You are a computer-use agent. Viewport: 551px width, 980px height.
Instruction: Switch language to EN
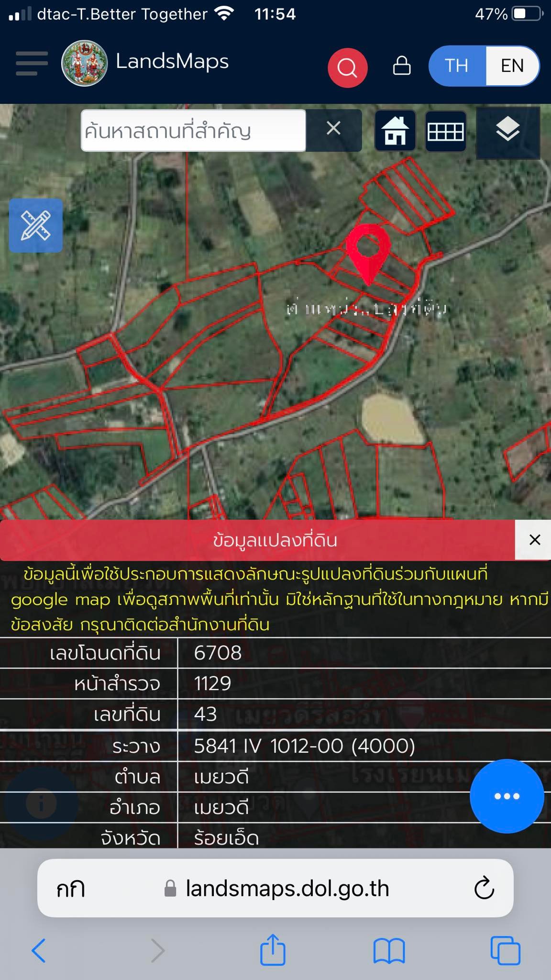click(512, 66)
